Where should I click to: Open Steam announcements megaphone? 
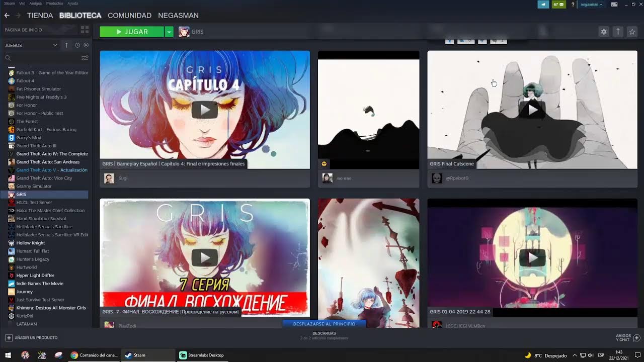pyautogui.click(x=543, y=5)
